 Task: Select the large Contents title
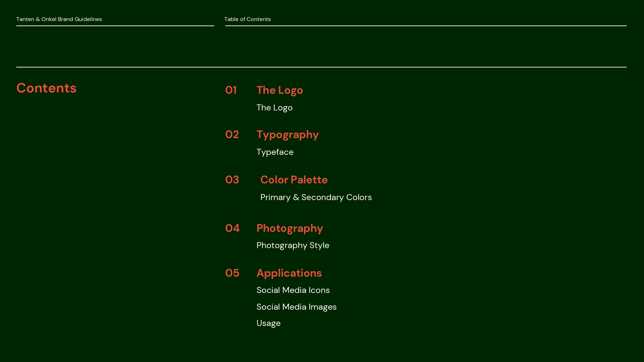pos(46,88)
